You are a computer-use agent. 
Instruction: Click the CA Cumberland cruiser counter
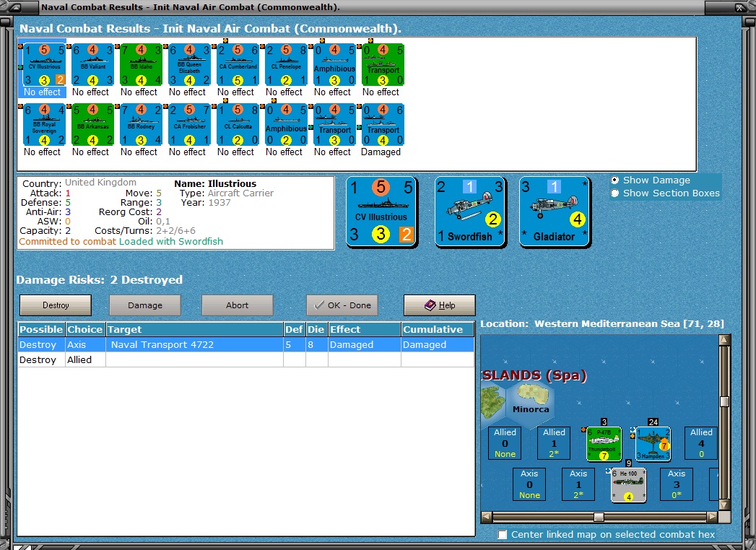pyautogui.click(x=238, y=64)
